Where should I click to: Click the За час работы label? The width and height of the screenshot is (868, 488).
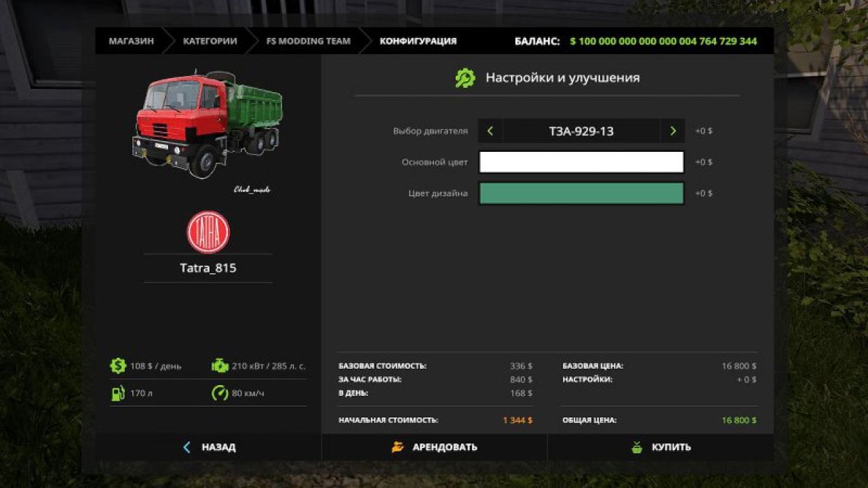coord(370,380)
